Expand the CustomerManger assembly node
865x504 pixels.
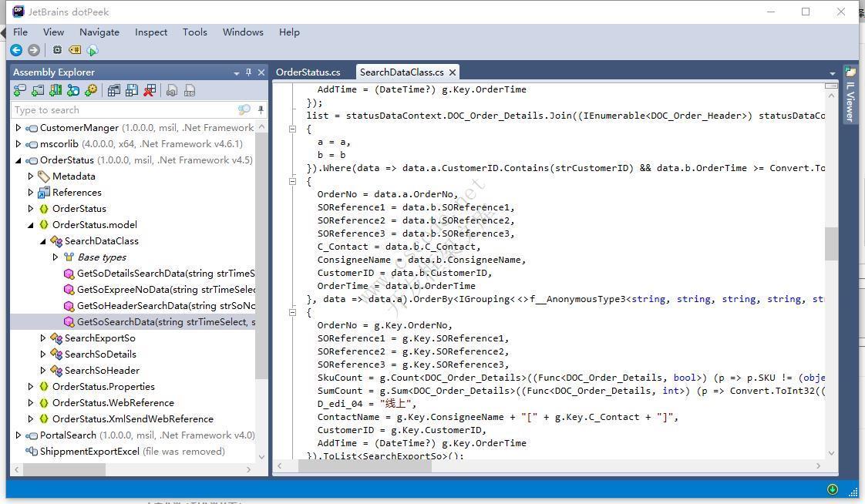[19, 128]
